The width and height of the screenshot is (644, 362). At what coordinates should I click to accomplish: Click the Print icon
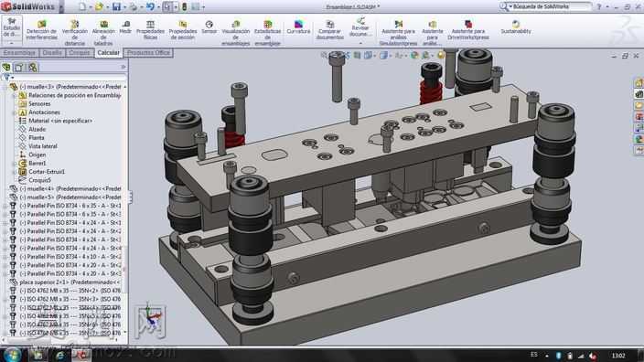coord(133,6)
